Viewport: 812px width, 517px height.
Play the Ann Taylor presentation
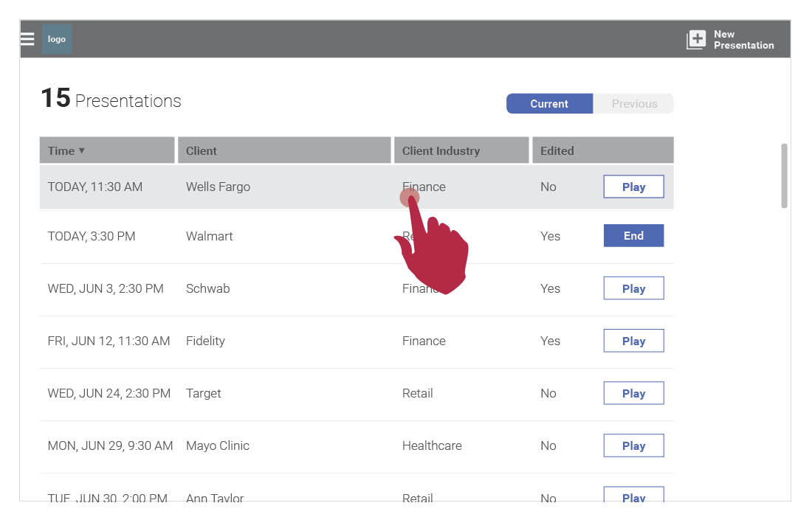[x=633, y=495]
